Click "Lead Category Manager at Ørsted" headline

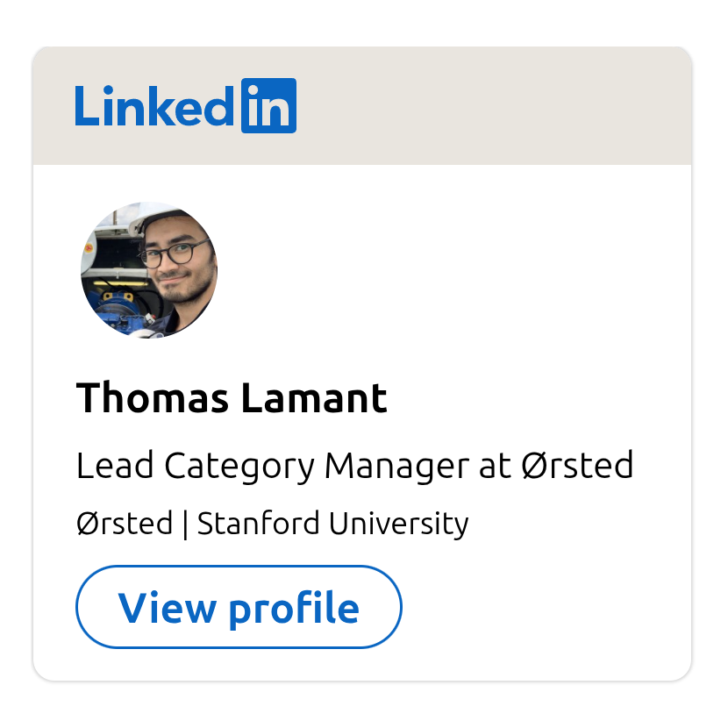pos(354,466)
